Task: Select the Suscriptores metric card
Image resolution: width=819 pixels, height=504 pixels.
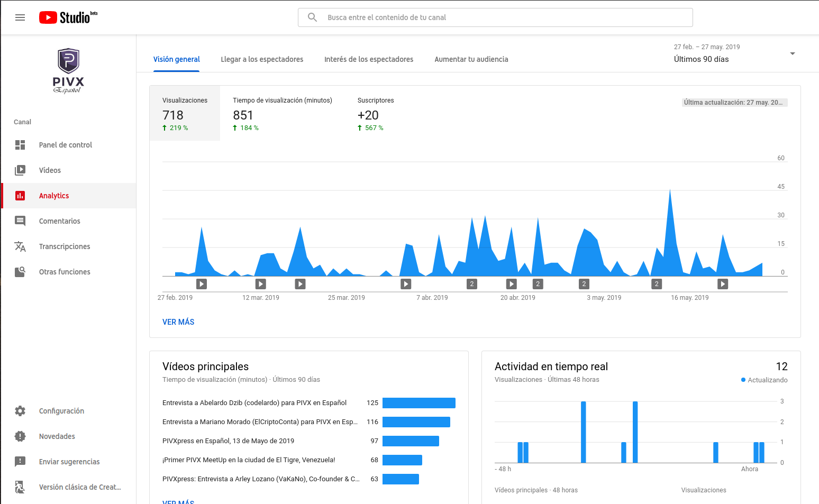Action: click(x=376, y=113)
